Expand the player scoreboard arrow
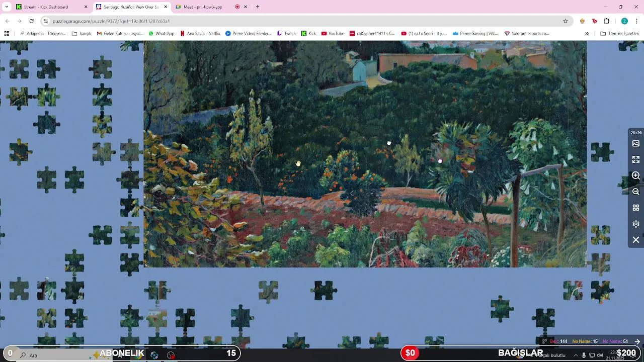Image resolution: width=644 pixels, height=362 pixels. (x=637, y=341)
